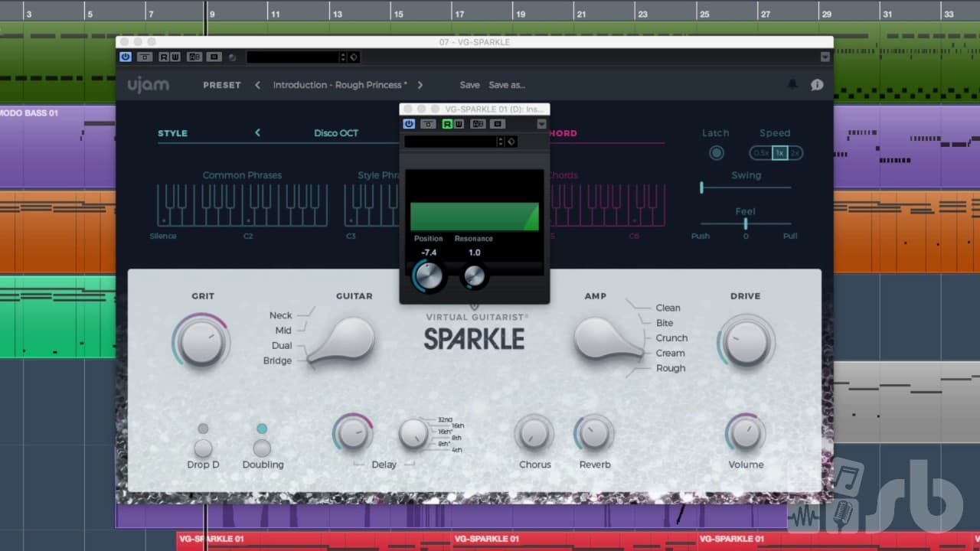Toggle the VG-SPARKLE plugin power (bypass) button
980x551 pixels.
[x=126, y=57]
